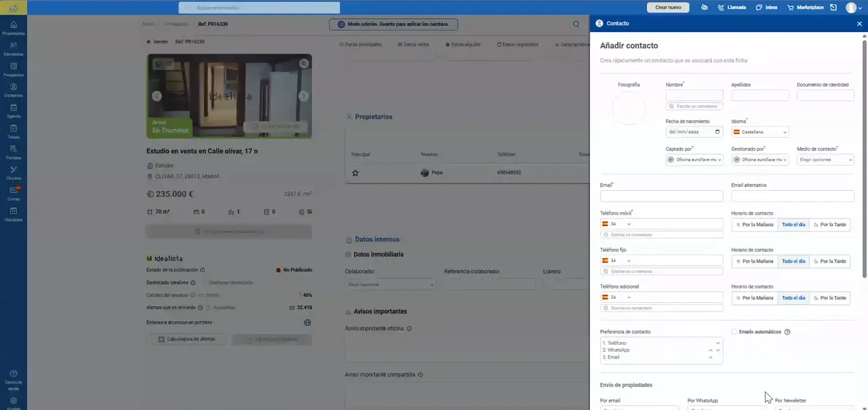868x410 pixels.
Task: Click the search magnifier icon near Ref PR16338
Action: pos(576,24)
